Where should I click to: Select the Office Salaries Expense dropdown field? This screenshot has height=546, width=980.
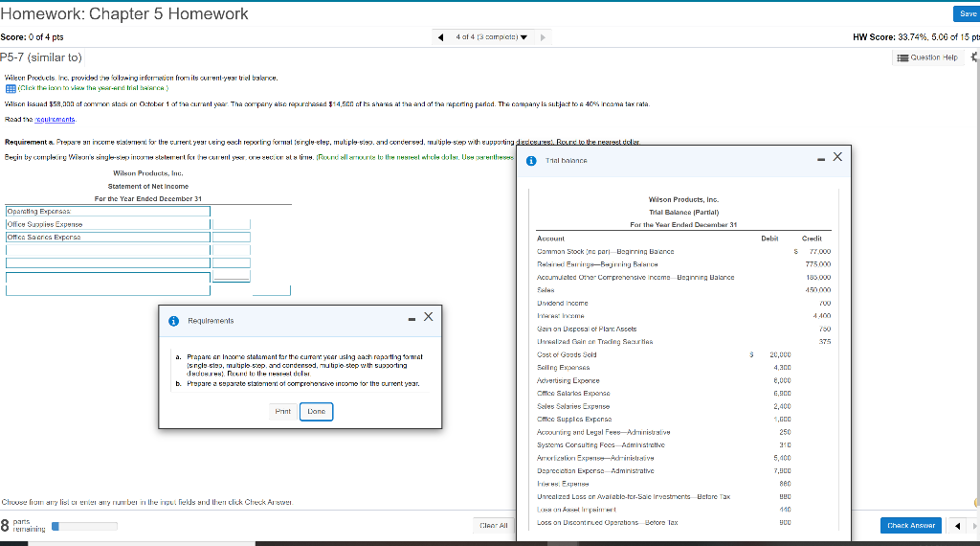108,237
